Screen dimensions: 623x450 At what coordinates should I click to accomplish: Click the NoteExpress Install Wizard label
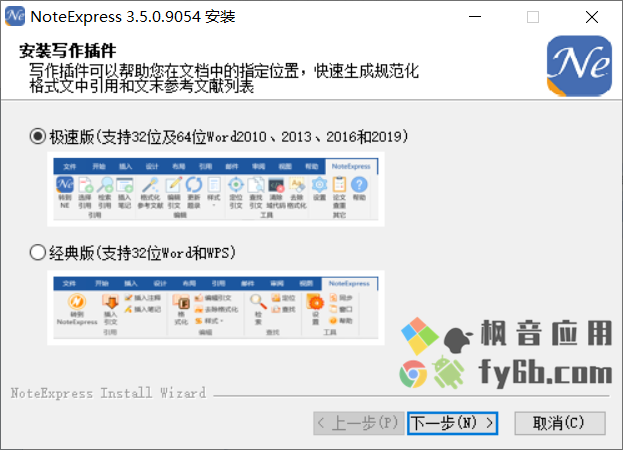[108, 393]
